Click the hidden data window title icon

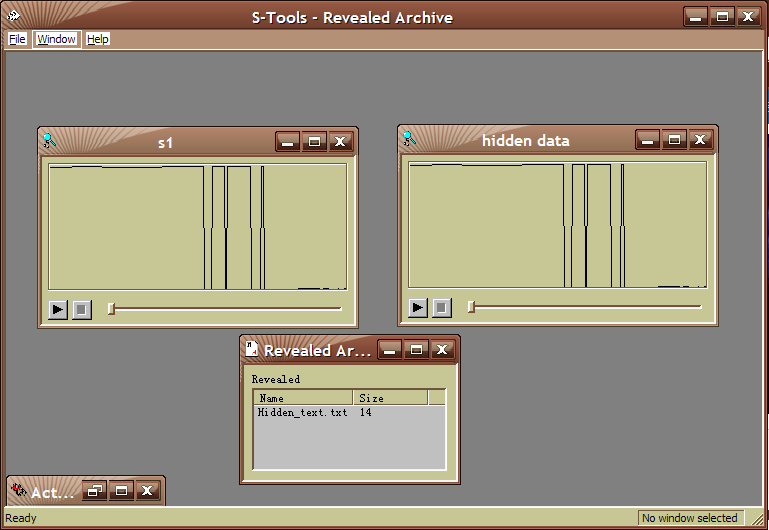tap(410, 139)
